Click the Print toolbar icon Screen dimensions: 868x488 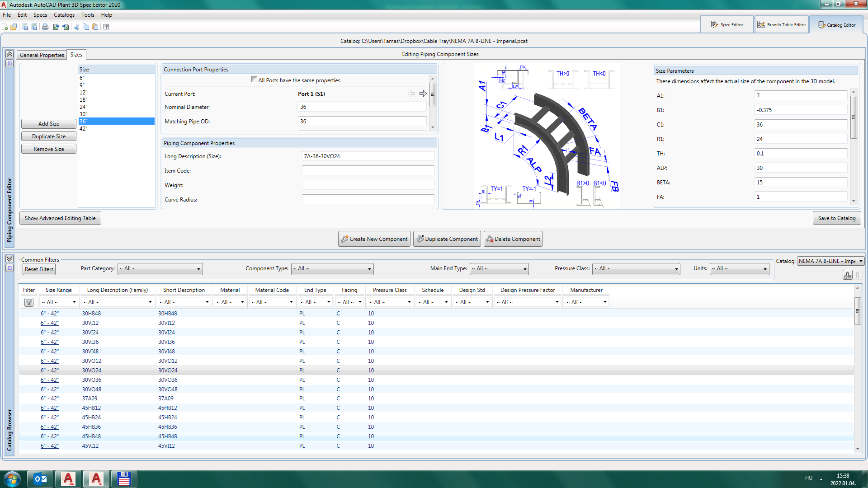click(45, 27)
